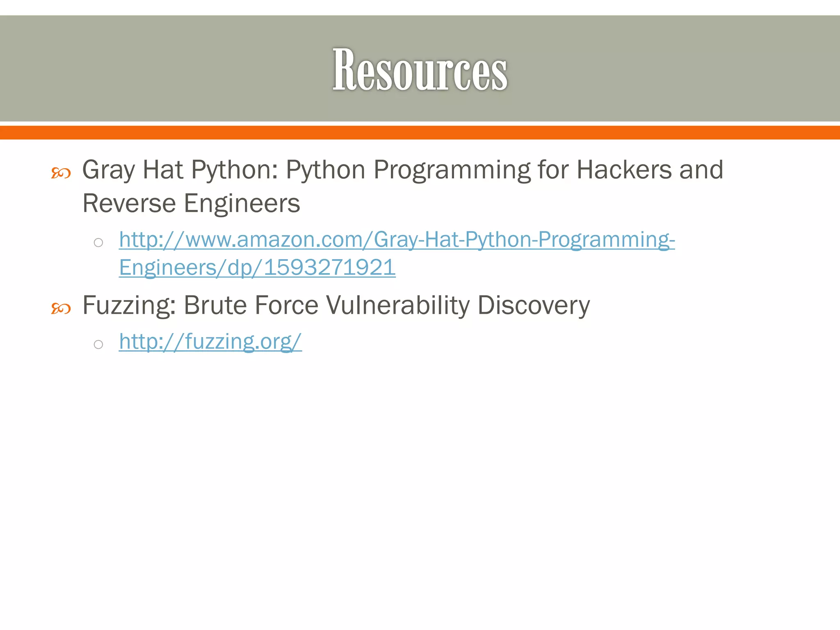
Task: Open the Amazon Gray Hat Python link
Action: click(x=397, y=253)
